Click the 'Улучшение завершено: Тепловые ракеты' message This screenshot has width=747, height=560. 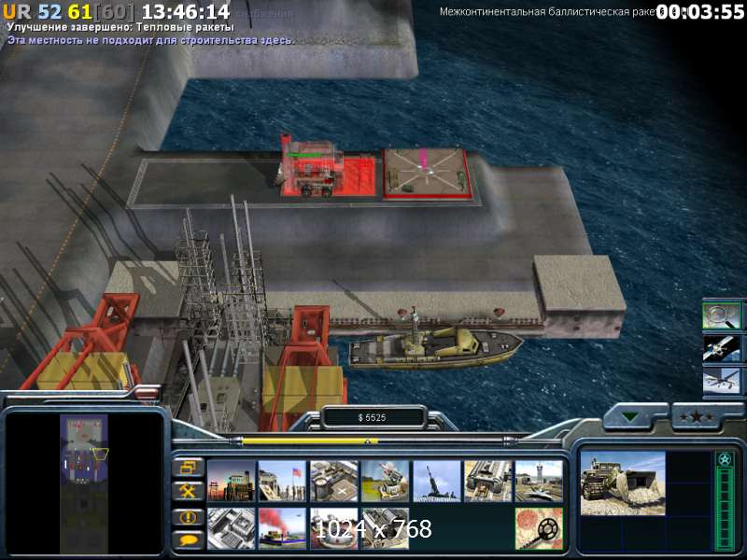(121, 27)
